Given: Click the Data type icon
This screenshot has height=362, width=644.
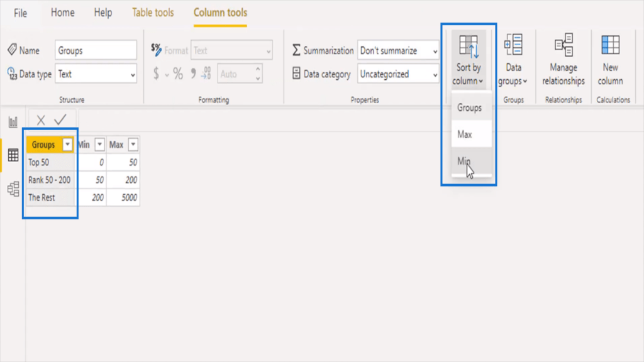Looking at the screenshot, I should coord(12,74).
